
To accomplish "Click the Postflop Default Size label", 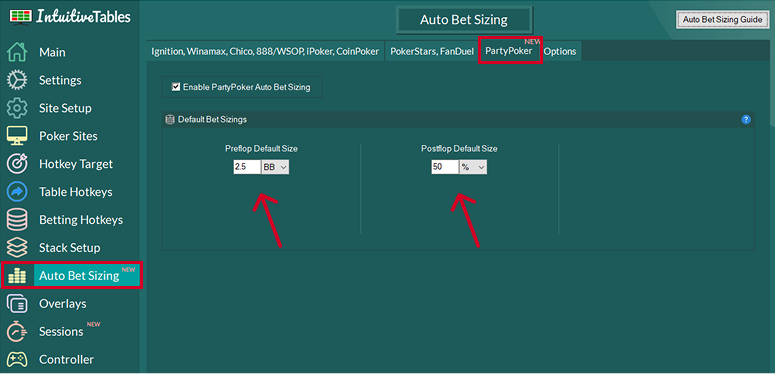I will (x=459, y=148).
